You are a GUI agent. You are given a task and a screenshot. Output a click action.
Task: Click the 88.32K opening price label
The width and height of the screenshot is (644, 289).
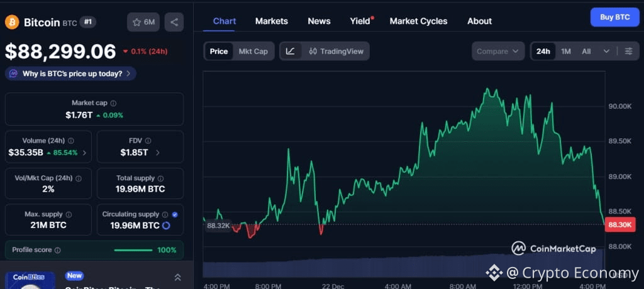[x=218, y=226]
